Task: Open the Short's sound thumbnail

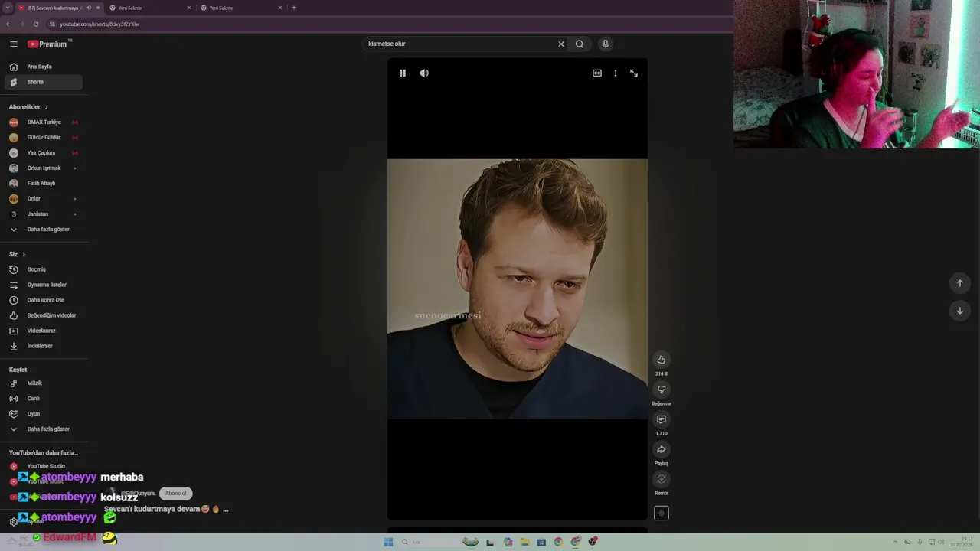Action: pyautogui.click(x=661, y=514)
